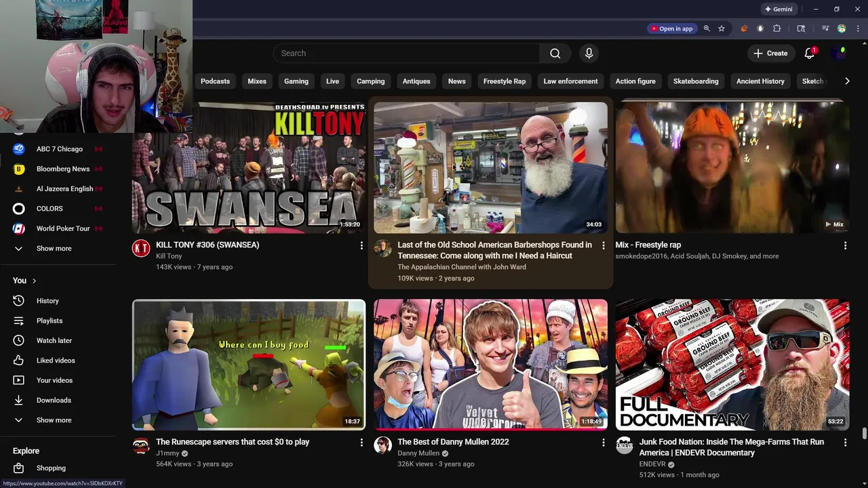Focus the YouTube search field
Screen dimensions: 868x488
(x=407, y=53)
